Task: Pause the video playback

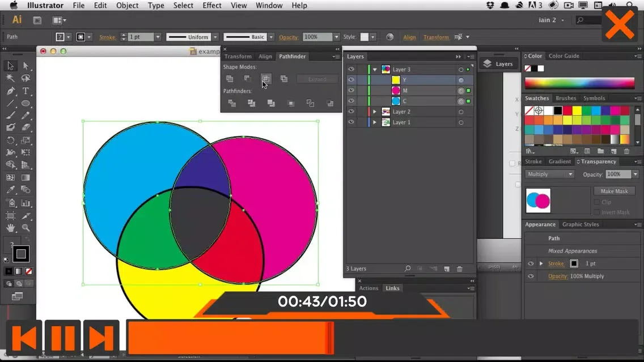Action: (x=63, y=338)
